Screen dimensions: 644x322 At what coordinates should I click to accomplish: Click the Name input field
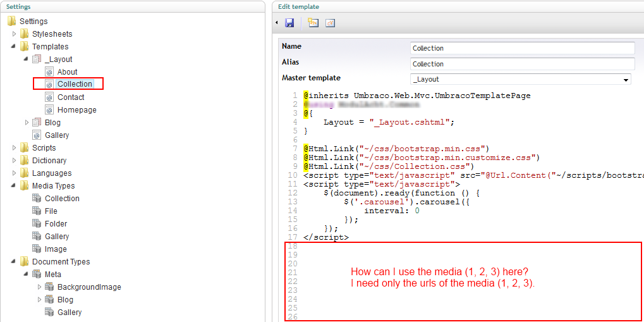point(523,48)
